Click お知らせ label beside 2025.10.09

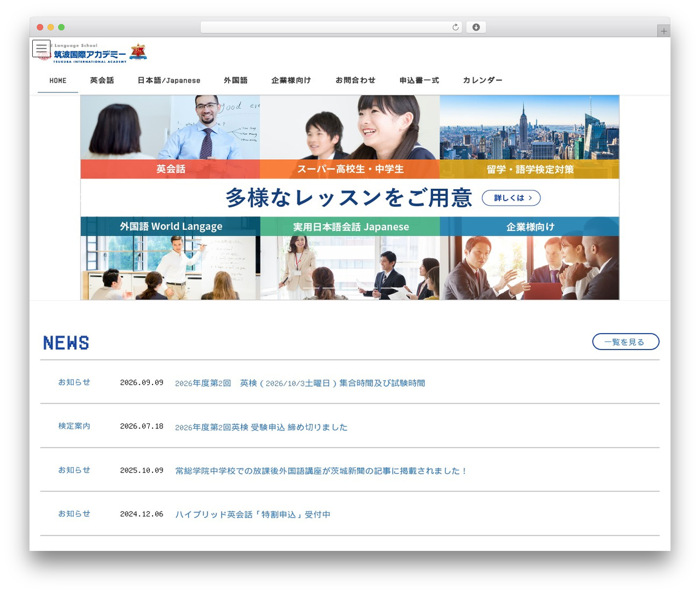tap(74, 470)
